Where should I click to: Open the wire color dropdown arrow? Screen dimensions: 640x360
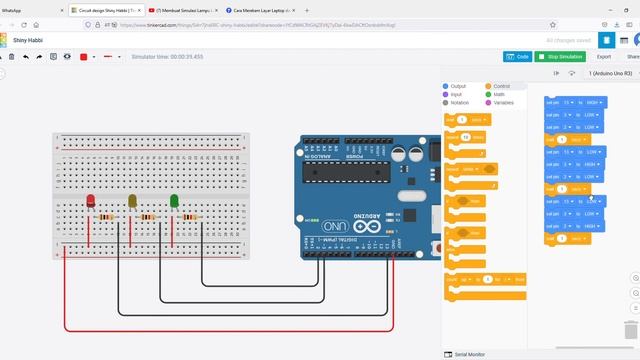(x=94, y=57)
